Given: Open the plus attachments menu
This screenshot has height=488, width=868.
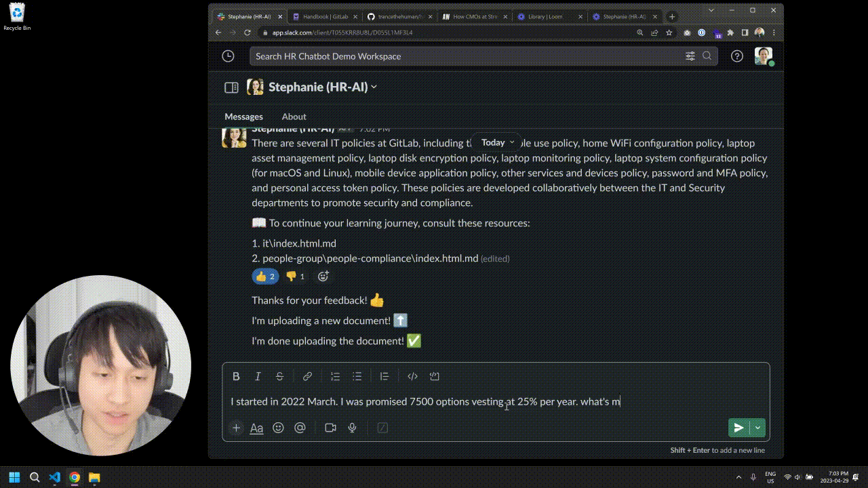Looking at the screenshot, I should point(236,428).
